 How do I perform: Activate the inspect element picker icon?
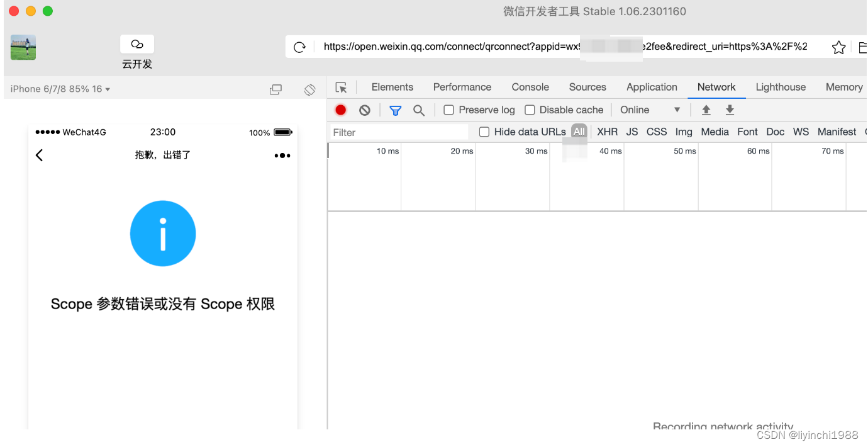(x=341, y=88)
